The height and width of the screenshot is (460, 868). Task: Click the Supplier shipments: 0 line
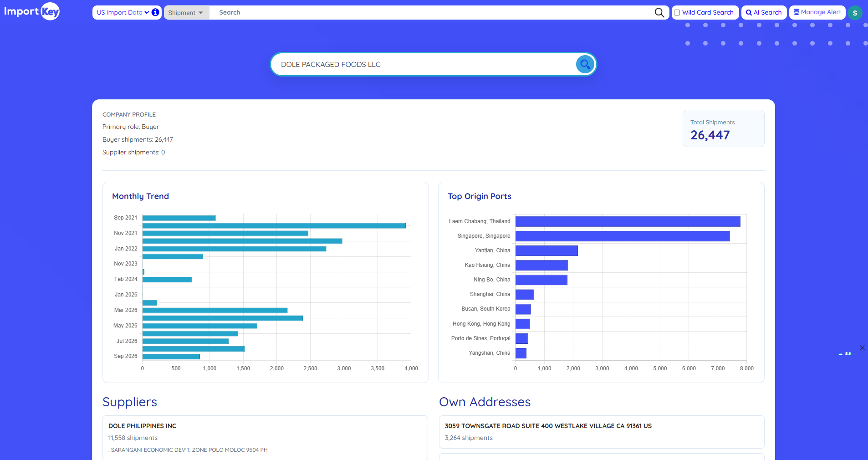point(133,152)
